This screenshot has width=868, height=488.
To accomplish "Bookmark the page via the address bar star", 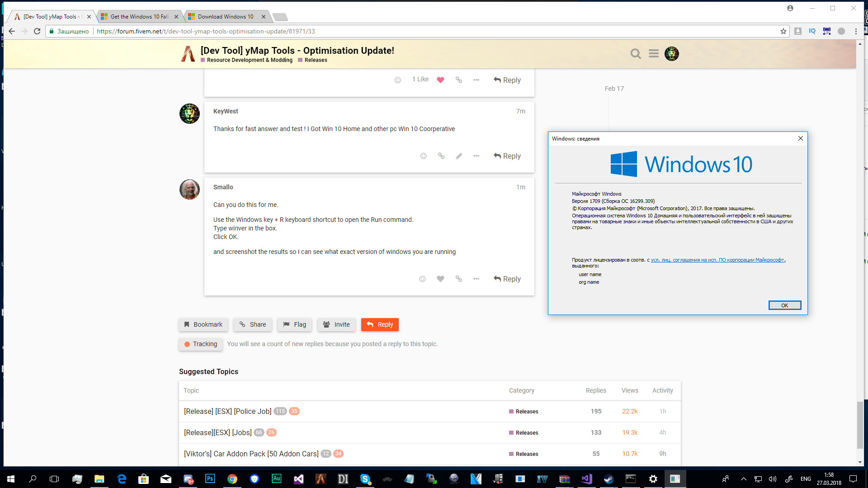I will point(783,31).
